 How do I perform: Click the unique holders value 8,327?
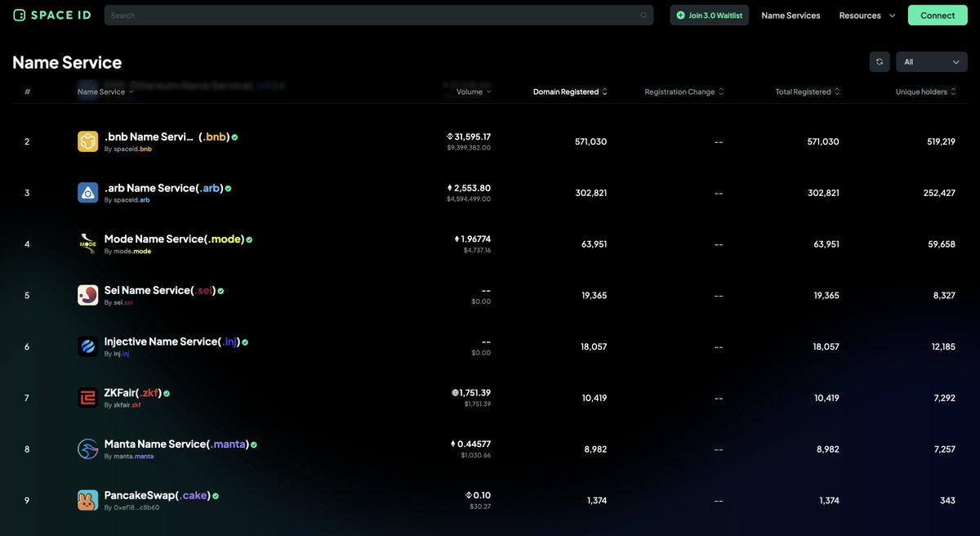(x=945, y=296)
